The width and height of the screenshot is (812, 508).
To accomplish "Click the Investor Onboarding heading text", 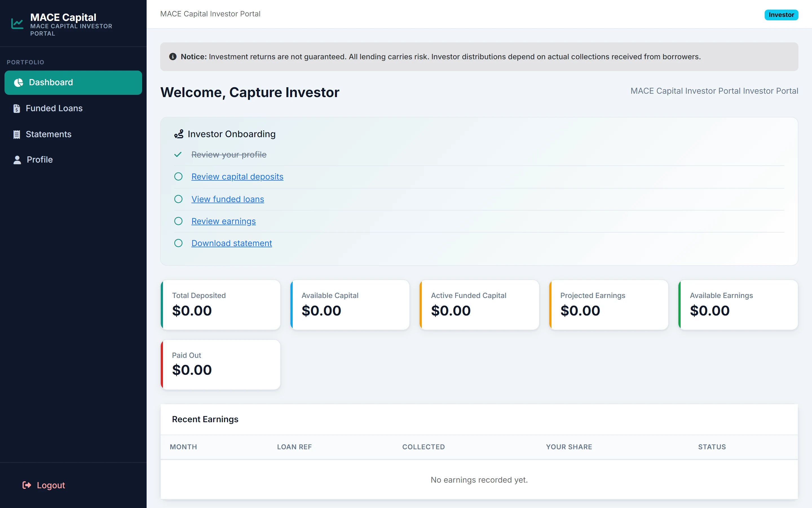I will click(231, 134).
